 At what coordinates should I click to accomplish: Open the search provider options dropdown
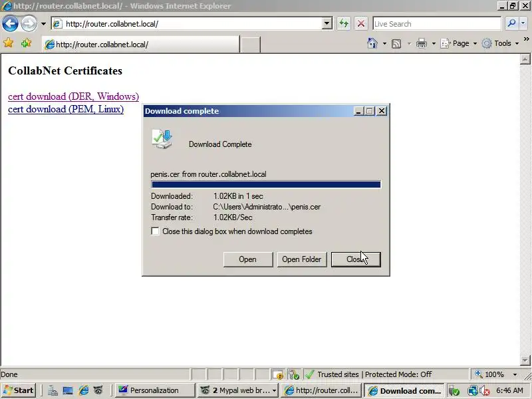coord(523,23)
